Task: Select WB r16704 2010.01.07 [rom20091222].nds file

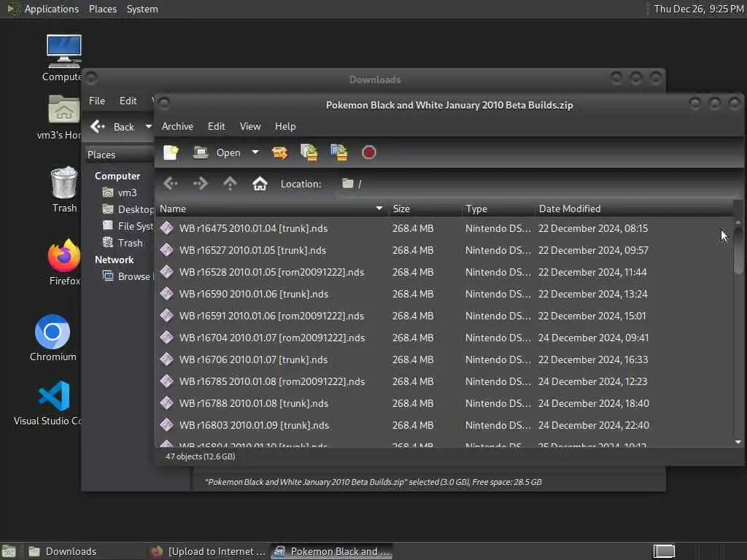Action: [x=272, y=338]
